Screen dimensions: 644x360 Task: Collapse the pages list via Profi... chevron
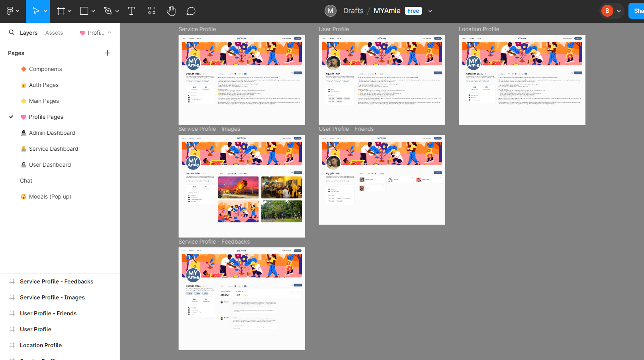point(110,33)
